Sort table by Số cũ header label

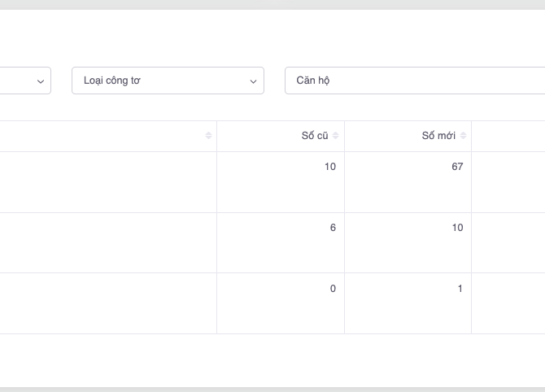pos(314,136)
